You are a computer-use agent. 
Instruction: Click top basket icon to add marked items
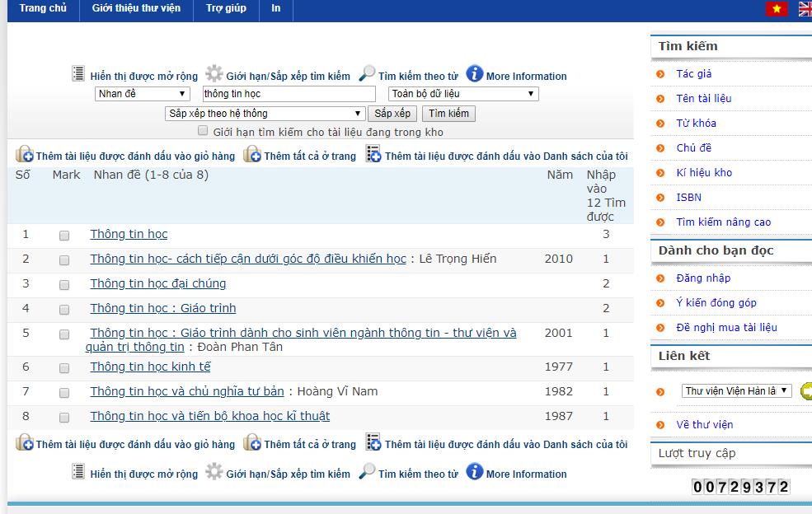point(25,154)
